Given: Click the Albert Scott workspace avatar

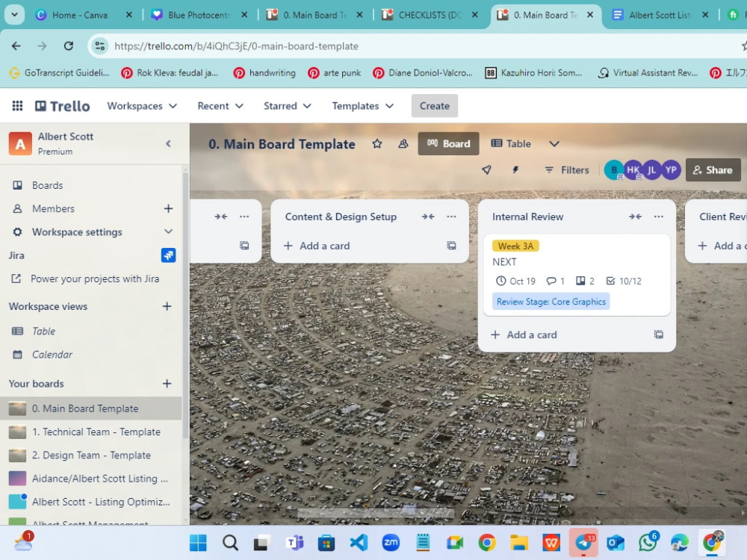Looking at the screenshot, I should [x=20, y=144].
